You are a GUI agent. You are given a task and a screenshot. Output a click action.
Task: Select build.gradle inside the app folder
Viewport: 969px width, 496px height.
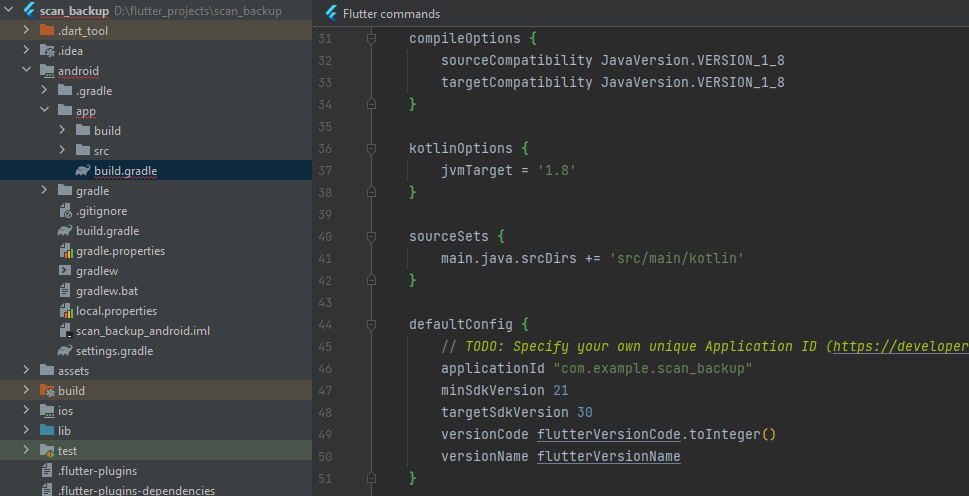[x=126, y=170]
